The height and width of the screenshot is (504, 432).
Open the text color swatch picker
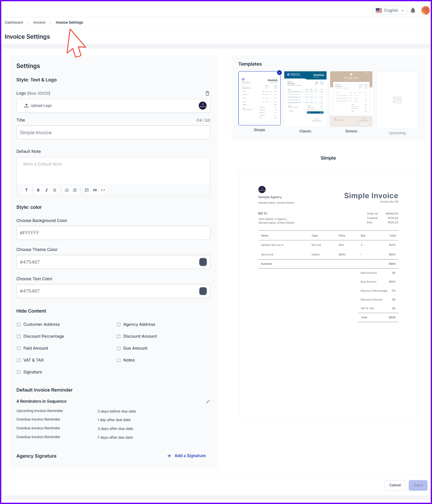point(203,291)
